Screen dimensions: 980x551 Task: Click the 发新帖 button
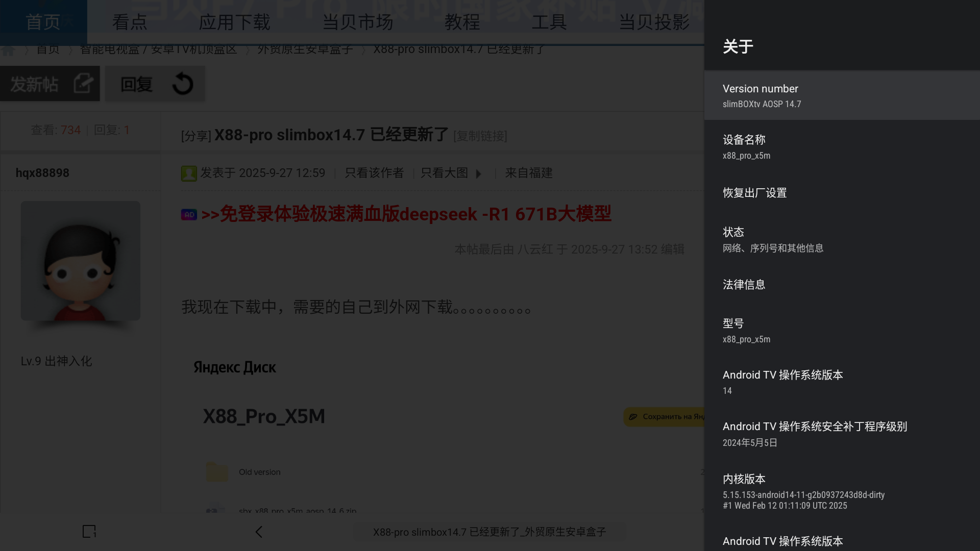[50, 84]
